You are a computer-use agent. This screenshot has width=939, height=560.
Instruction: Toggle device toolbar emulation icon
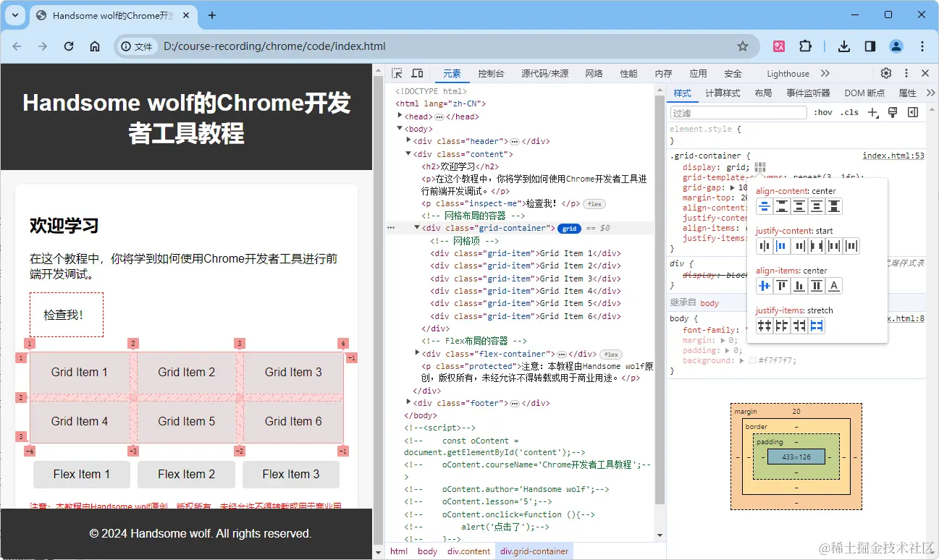[417, 73]
